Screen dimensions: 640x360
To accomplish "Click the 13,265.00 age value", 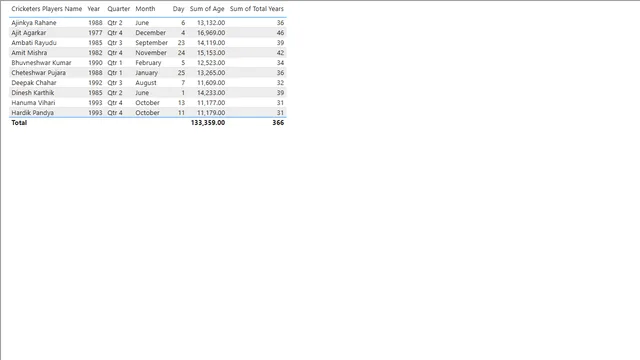I will pyautogui.click(x=211, y=73).
